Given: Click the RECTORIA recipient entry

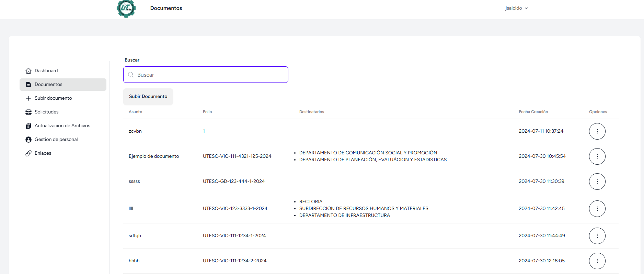Looking at the screenshot, I should tap(311, 202).
